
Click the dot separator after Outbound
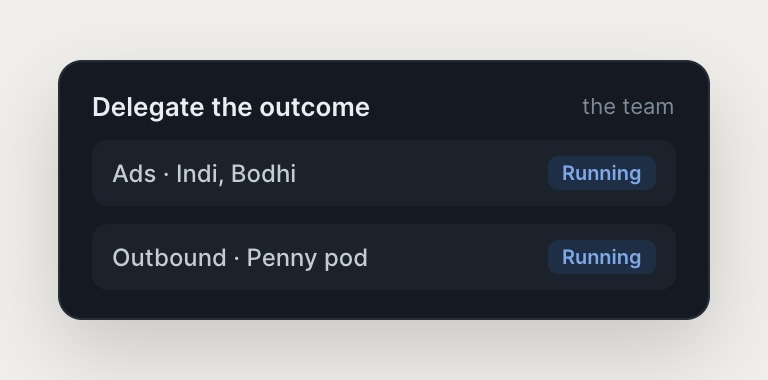point(237,258)
